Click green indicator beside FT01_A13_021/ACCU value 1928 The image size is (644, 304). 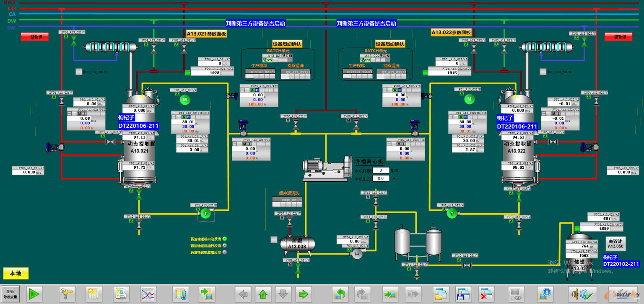187,73
